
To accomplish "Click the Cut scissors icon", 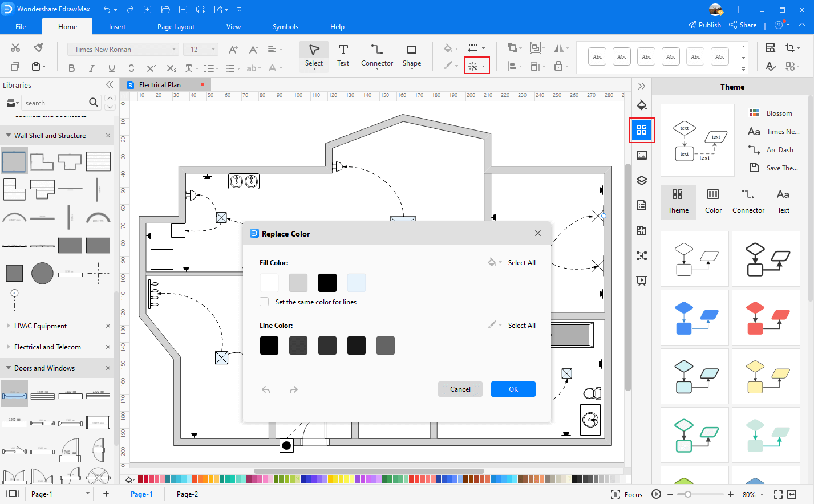I will [x=15, y=48].
